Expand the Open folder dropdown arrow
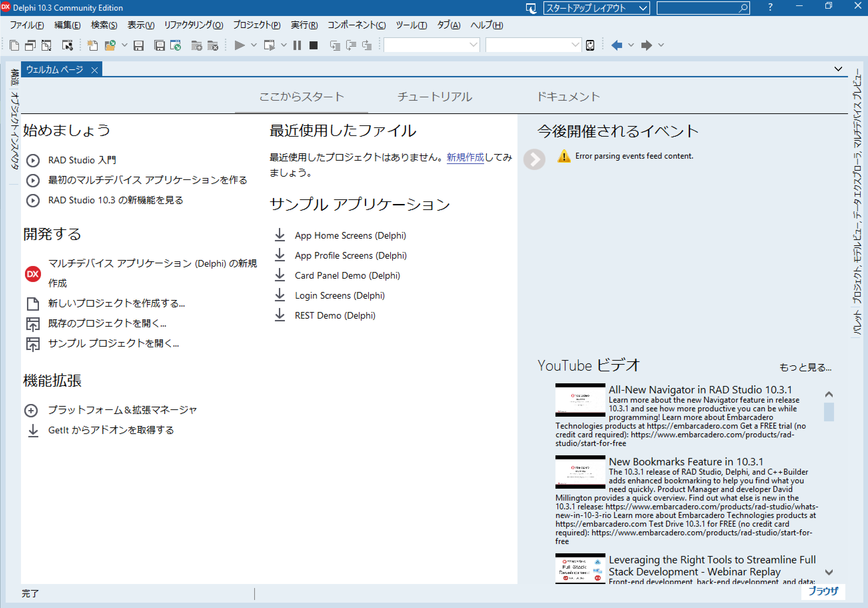868x608 pixels. pos(124,45)
